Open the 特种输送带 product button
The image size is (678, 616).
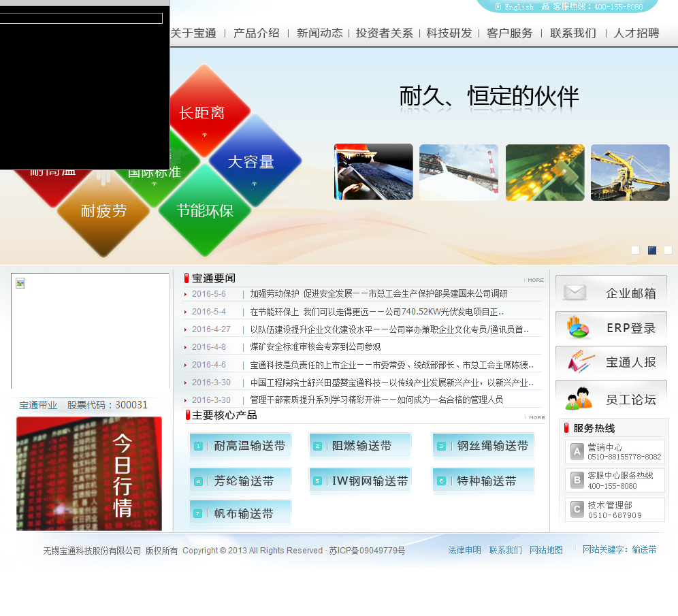483,481
